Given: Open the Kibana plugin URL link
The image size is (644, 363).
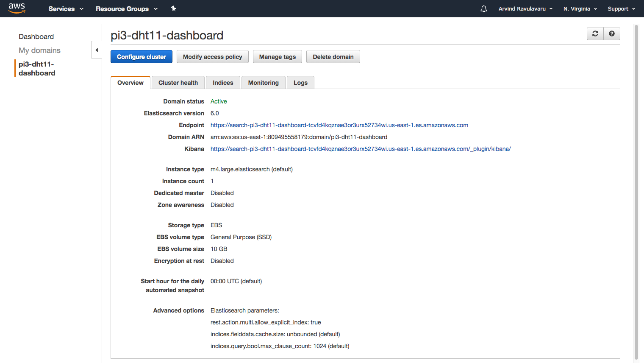Looking at the screenshot, I should 361,149.
